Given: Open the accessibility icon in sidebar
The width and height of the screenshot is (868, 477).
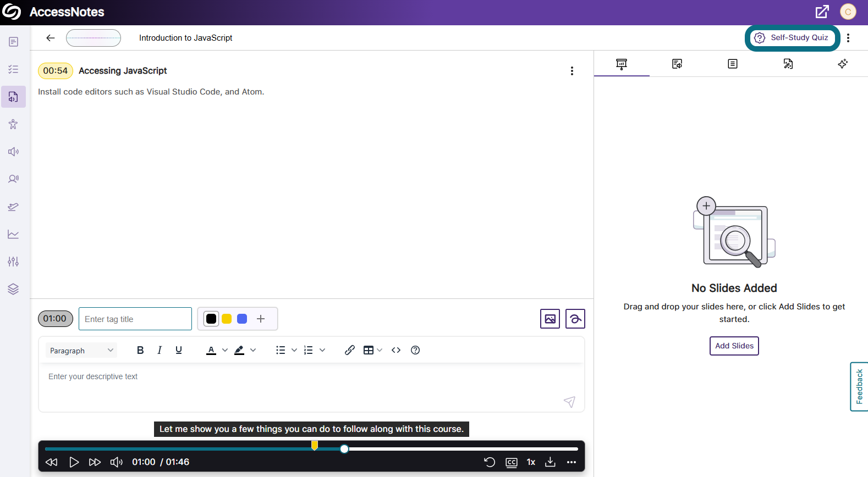Looking at the screenshot, I should [x=14, y=124].
